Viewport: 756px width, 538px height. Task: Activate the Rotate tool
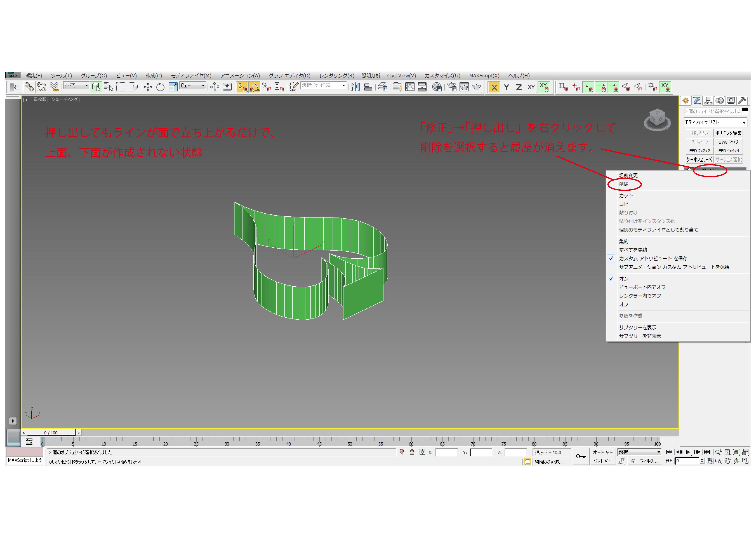click(160, 87)
